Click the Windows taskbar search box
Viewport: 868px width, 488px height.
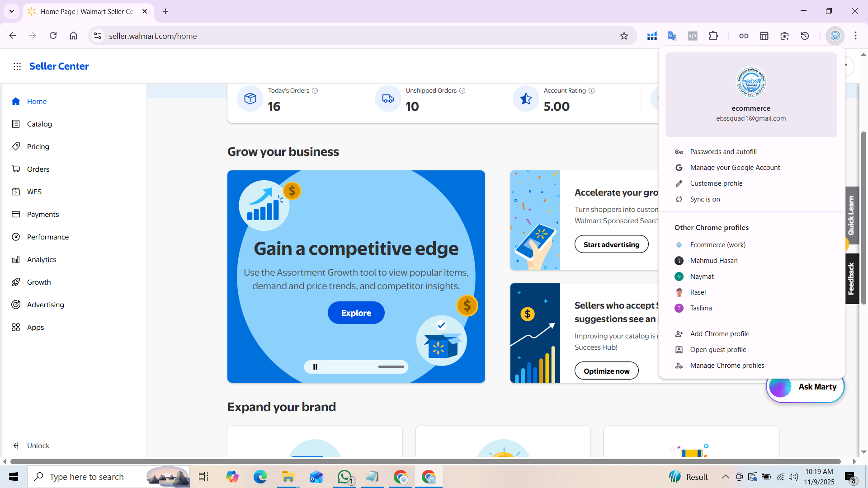pyautogui.click(x=108, y=477)
